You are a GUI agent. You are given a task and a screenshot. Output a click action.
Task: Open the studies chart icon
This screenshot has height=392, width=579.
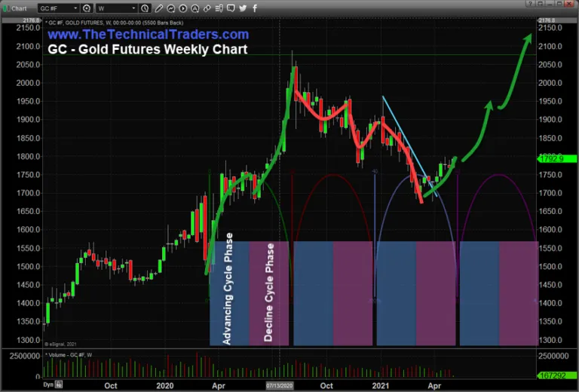pos(171,8)
